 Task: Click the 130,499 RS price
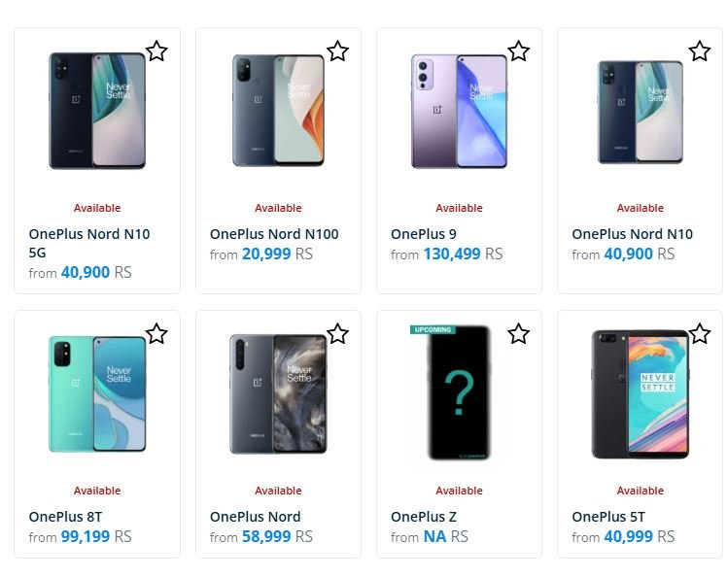[463, 255]
